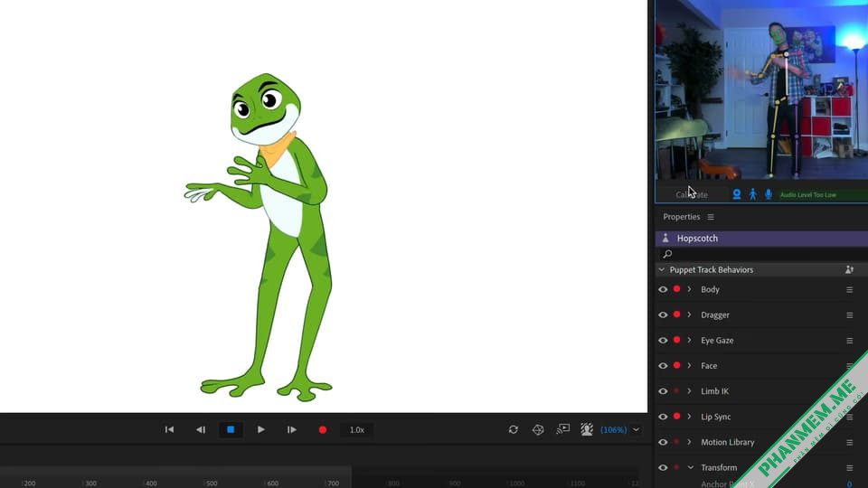Hide the Eye Gaze behavior
The image size is (868, 488).
tap(663, 341)
